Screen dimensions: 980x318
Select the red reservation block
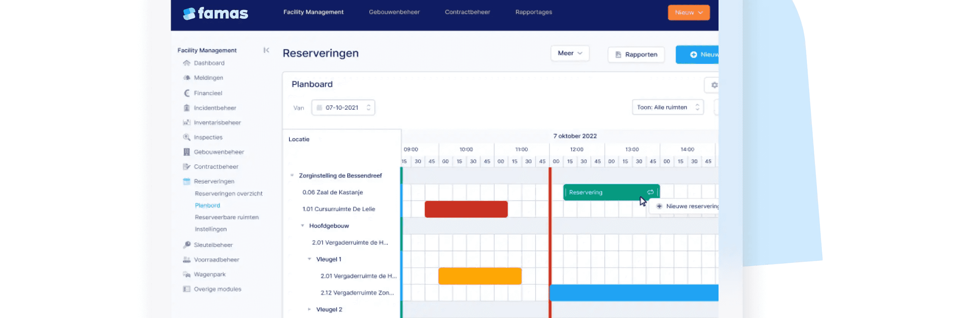466,209
